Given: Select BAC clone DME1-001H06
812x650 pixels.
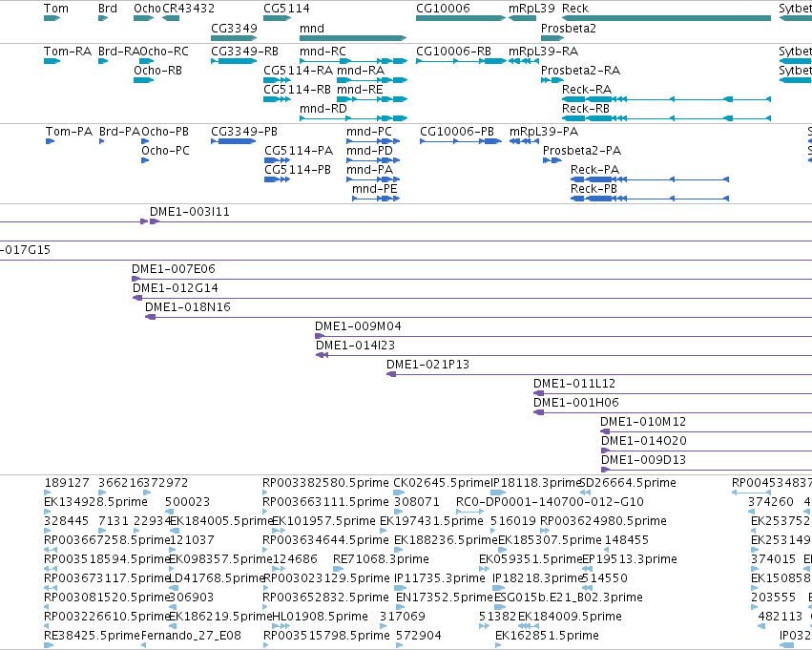Looking at the screenshot, I should 673,413.
